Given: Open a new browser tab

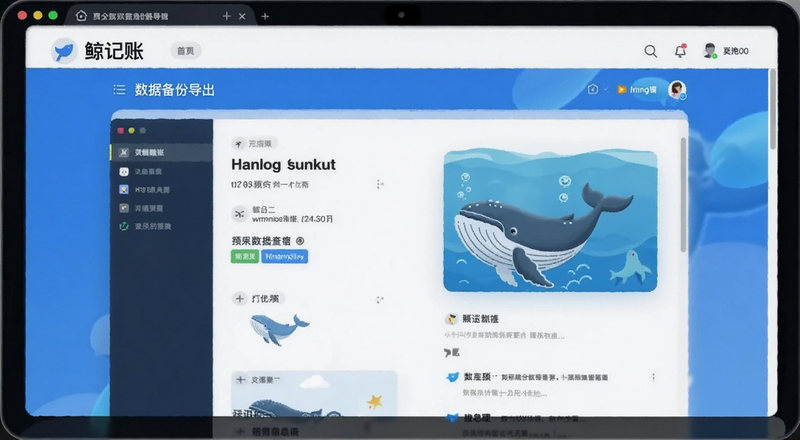Looking at the screenshot, I should pyautogui.click(x=265, y=16).
